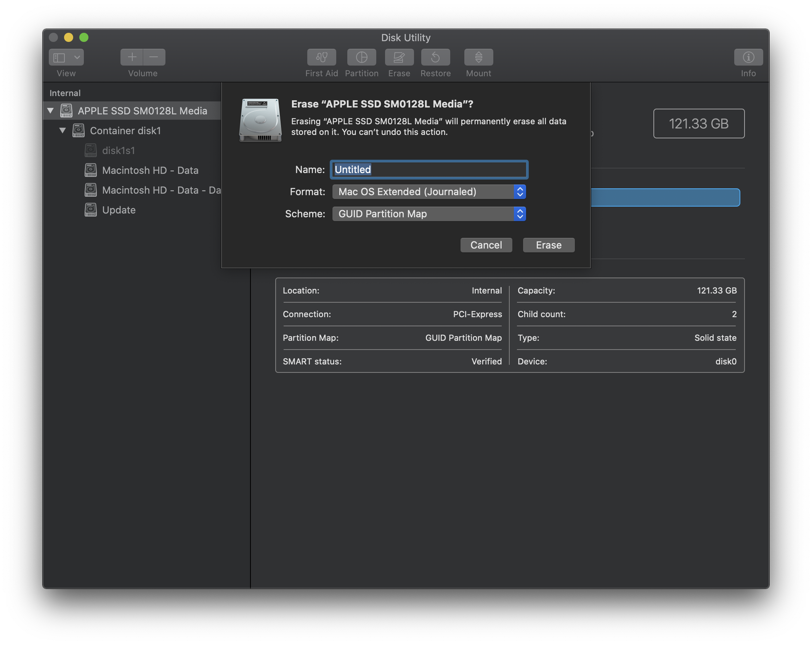The width and height of the screenshot is (812, 645).
Task: Edit the Name field showing Untitled
Action: 428,170
